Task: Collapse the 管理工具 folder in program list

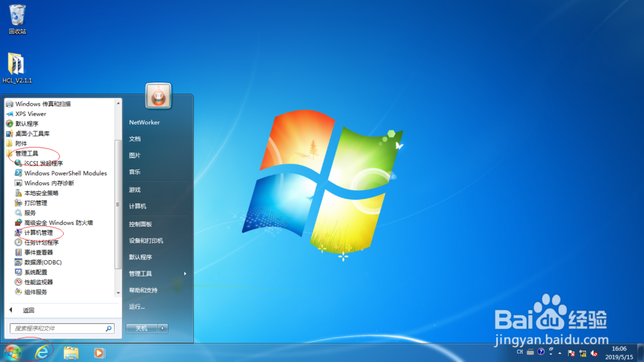Action: pos(23,153)
